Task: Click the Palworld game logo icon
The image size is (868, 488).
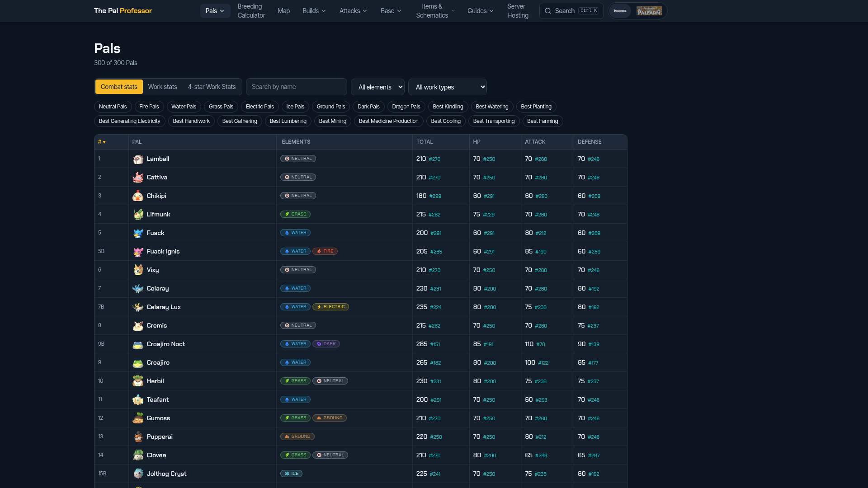Action: (x=620, y=11)
